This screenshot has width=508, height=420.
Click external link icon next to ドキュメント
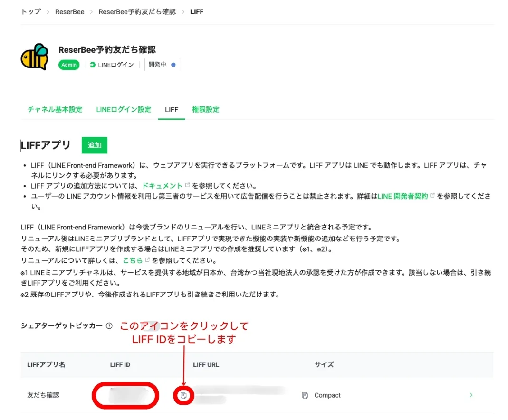coord(188,185)
